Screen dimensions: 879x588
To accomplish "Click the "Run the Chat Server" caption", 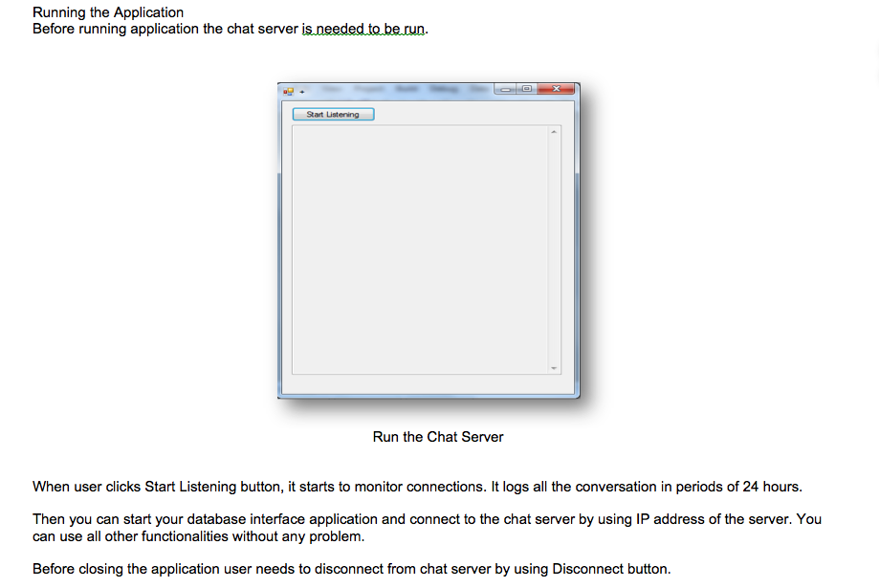I will point(438,437).
